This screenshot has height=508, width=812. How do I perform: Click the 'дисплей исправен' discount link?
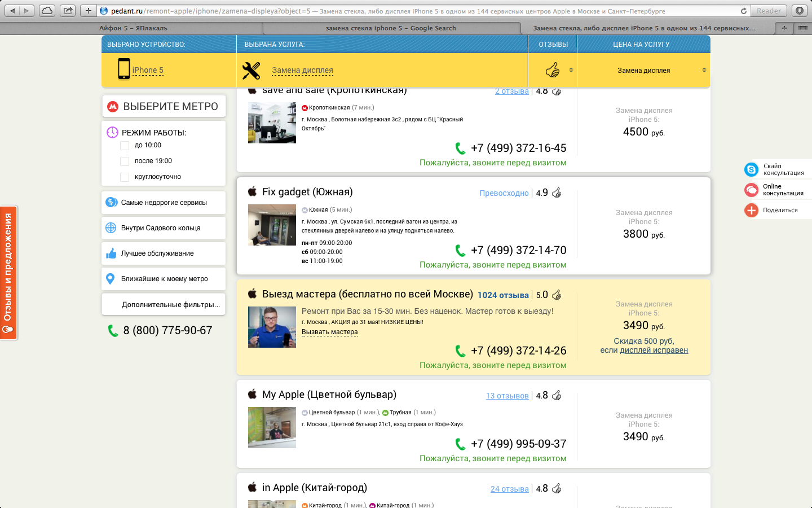pos(654,350)
